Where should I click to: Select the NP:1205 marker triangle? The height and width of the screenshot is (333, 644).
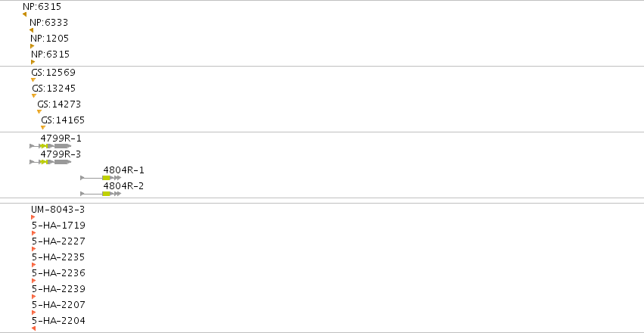tap(32, 46)
